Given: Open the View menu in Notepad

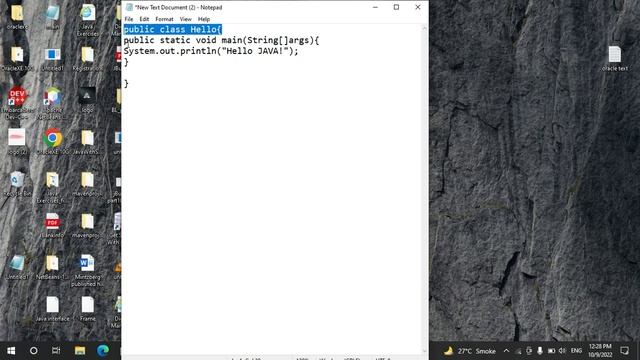Looking at the screenshot, I should point(186,19).
